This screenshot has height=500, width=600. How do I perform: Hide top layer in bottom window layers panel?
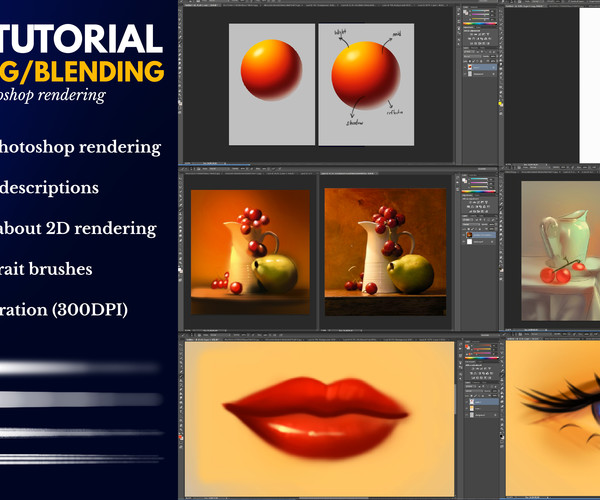pyautogui.click(x=467, y=402)
